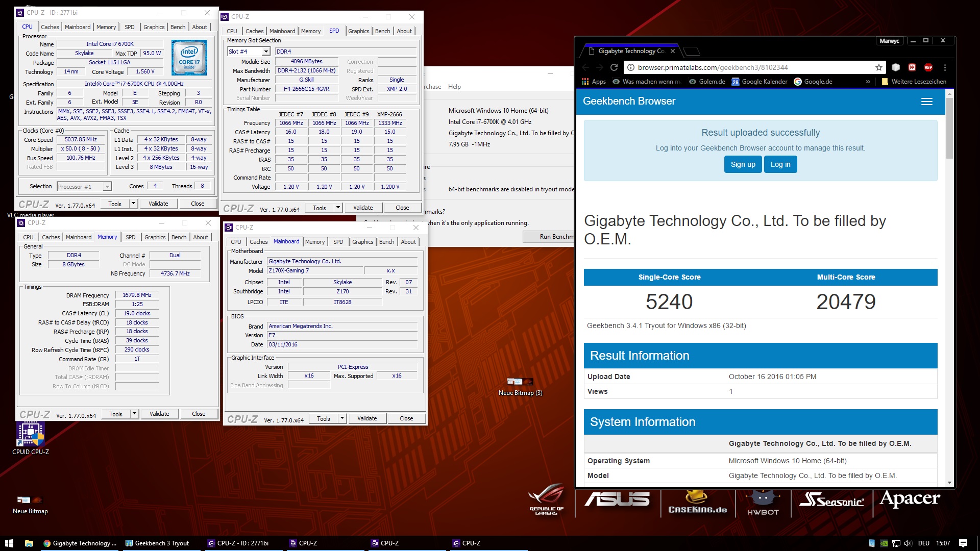Screen dimensions: 980x551
Task: Click Validate in the SPD window
Action: (363, 208)
